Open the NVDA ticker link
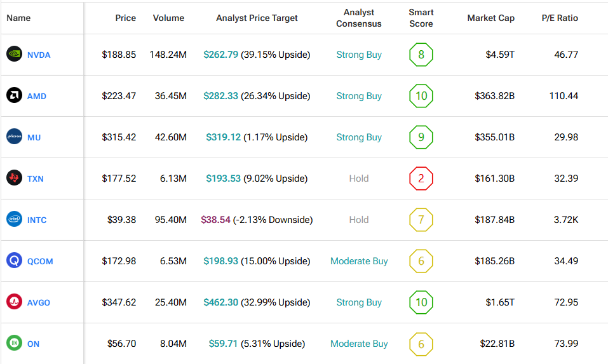The width and height of the screenshot is (608, 364). 39,55
